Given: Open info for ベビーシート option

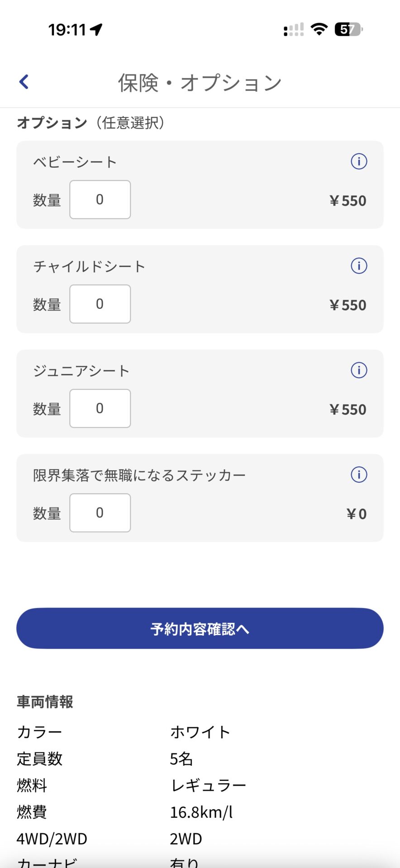Looking at the screenshot, I should [359, 161].
